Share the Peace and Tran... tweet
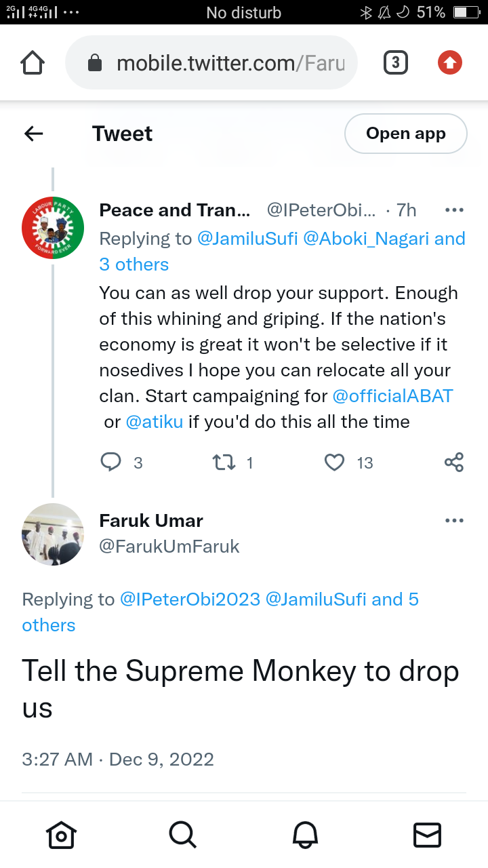Viewport: 488px width, 868px height. pyautogui.click(x=453, y=462)
